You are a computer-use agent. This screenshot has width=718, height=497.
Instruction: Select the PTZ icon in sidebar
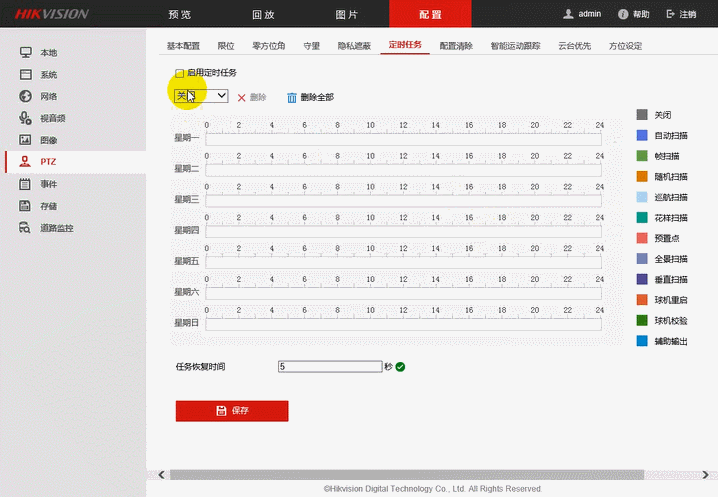[25, 161]
